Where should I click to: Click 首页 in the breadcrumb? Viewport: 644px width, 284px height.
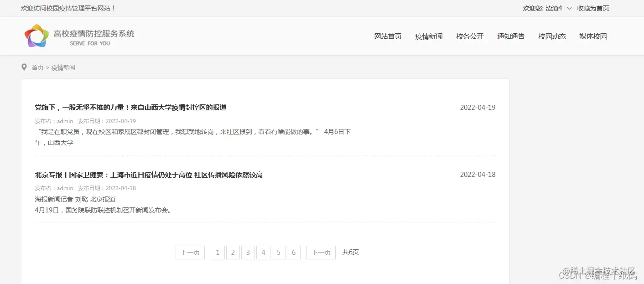[x=37, y=67]
